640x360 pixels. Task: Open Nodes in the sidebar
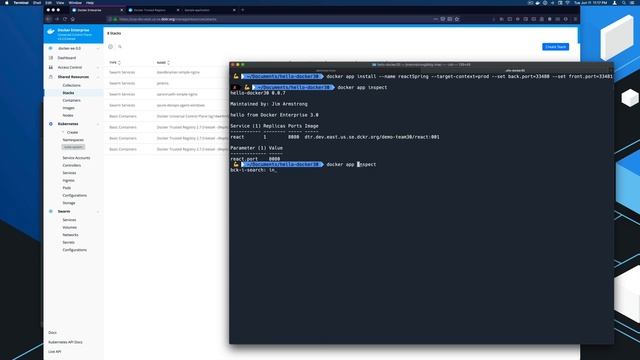click(68, 116)
